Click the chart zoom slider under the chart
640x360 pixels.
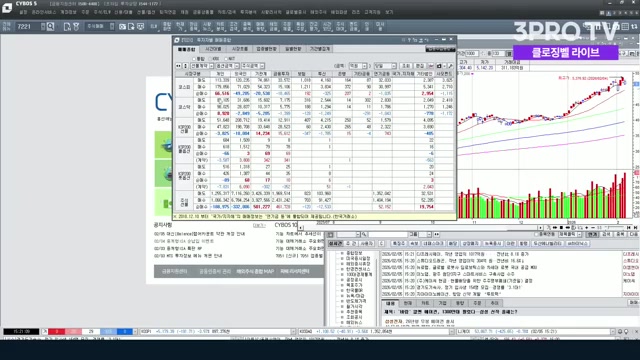pos(613,227)
